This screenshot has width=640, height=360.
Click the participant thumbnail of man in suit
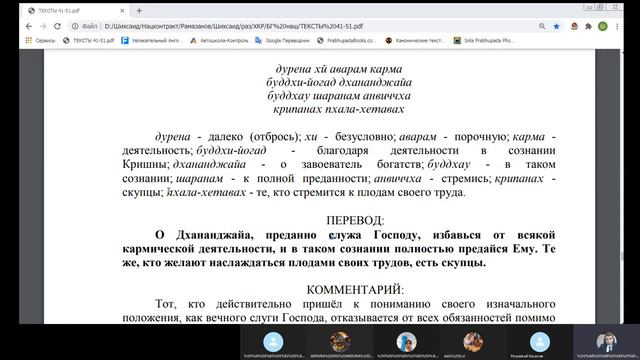(607, 342)
